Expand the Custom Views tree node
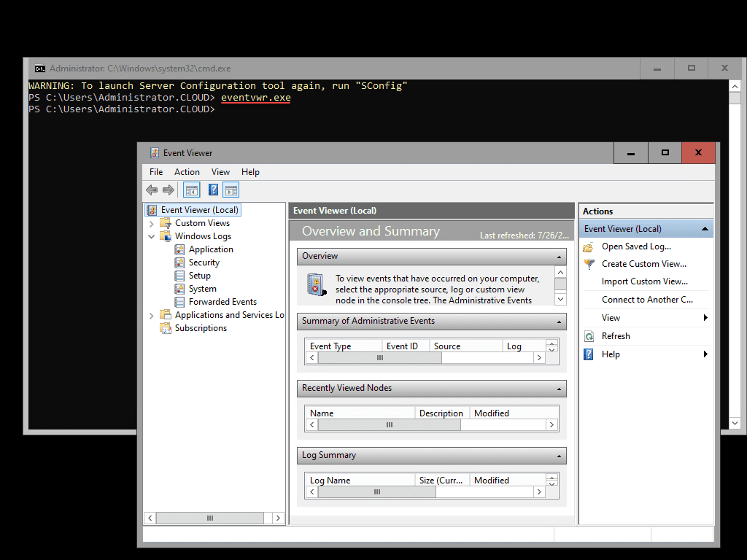This screenshot has height=560, width=747. (152, 223)
